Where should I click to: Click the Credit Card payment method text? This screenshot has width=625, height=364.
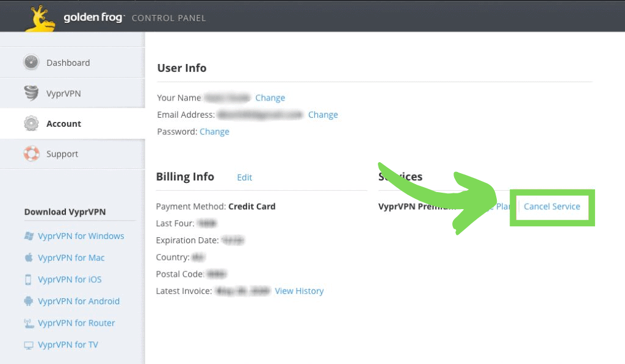pos(252,207)
